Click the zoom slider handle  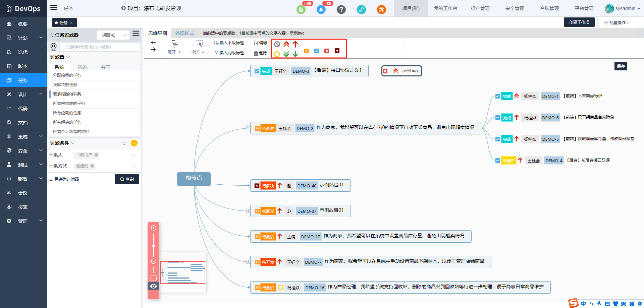coord(154,246)
